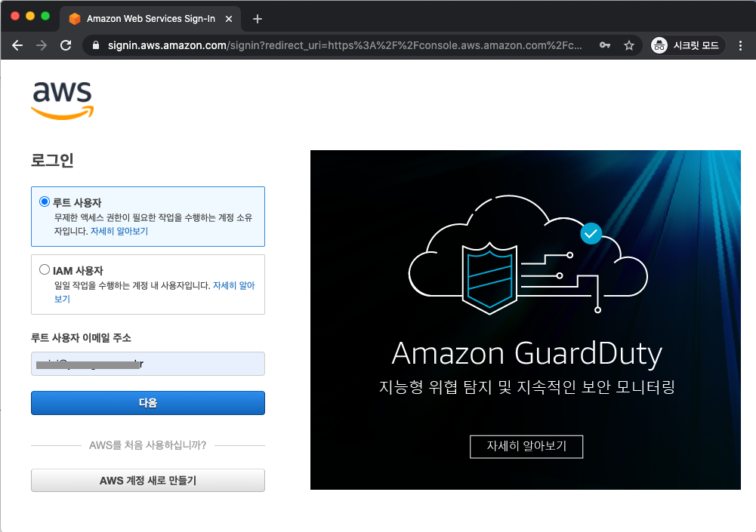This screenshot has height=532, width=756.
Task: Click 자세히 알아보기 on GuardDuty banner
Action: pos(526,446)
